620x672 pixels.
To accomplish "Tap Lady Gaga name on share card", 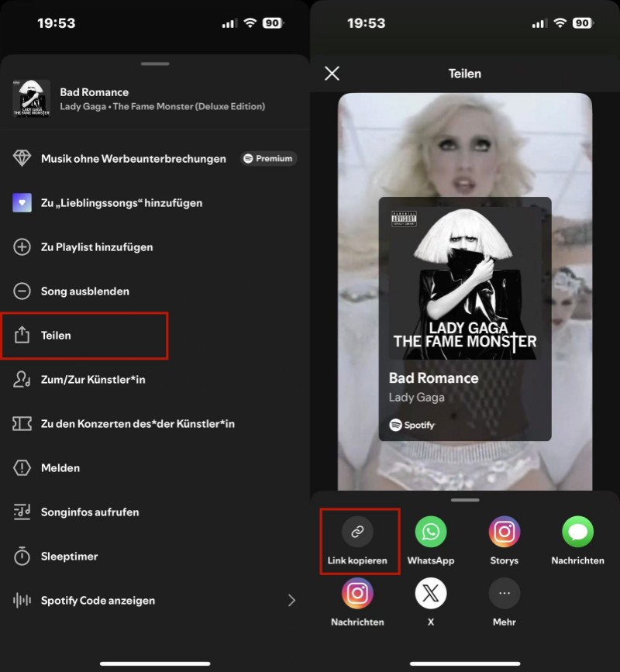I will pyautogui.click(x=416, y=398).
